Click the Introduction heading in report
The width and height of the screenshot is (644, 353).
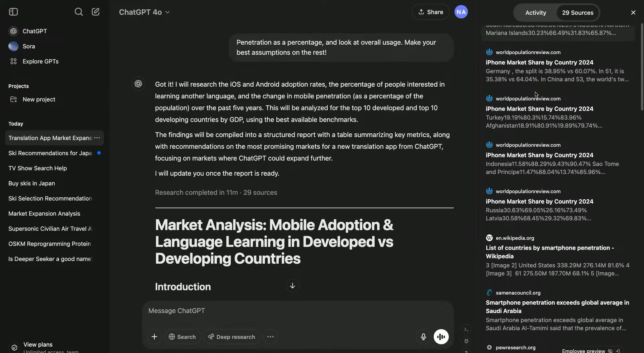(183, 287)
